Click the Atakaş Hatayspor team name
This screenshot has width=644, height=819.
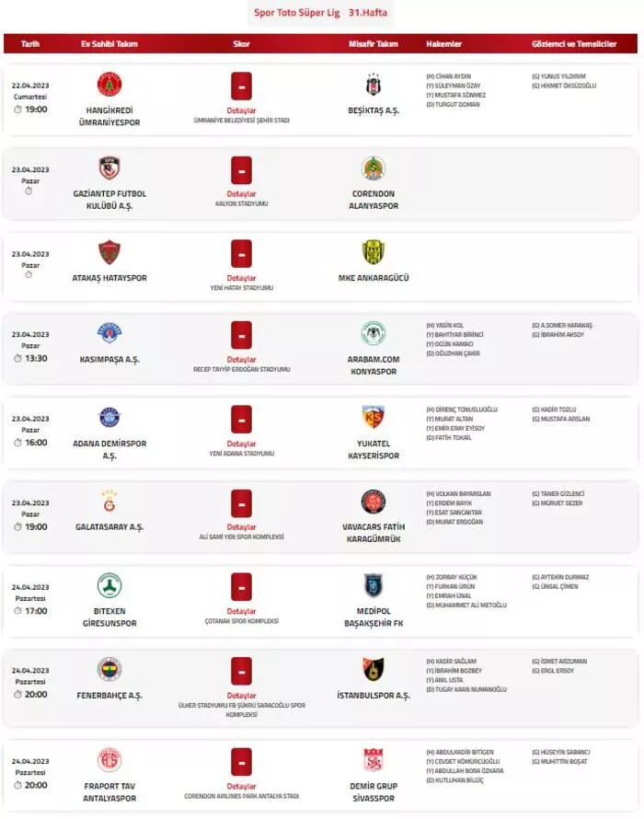coord(109,278)
